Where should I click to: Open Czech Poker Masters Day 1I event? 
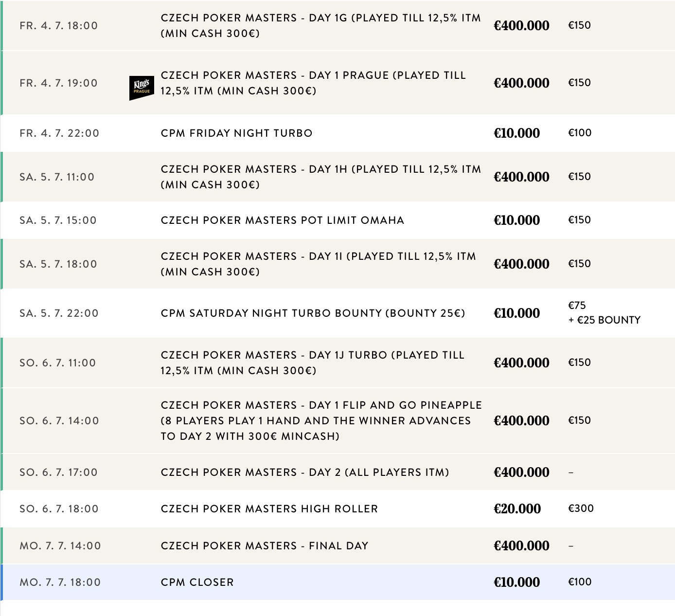pos(318,264)
